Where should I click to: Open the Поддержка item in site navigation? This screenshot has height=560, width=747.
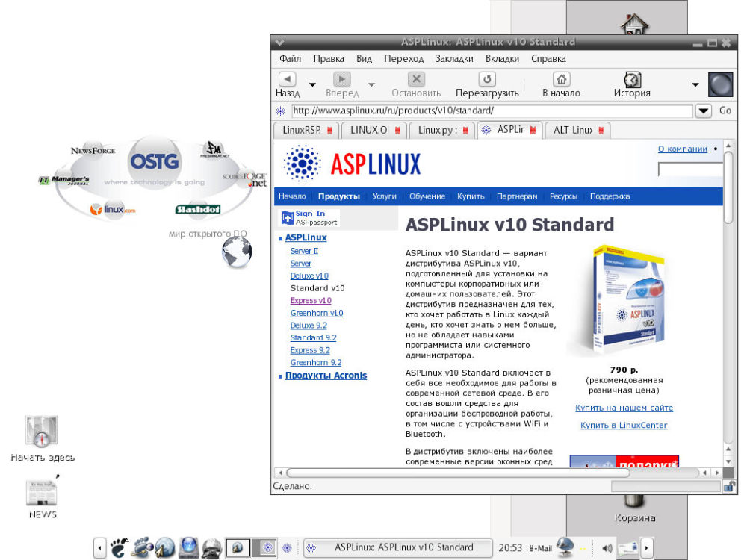610,196
